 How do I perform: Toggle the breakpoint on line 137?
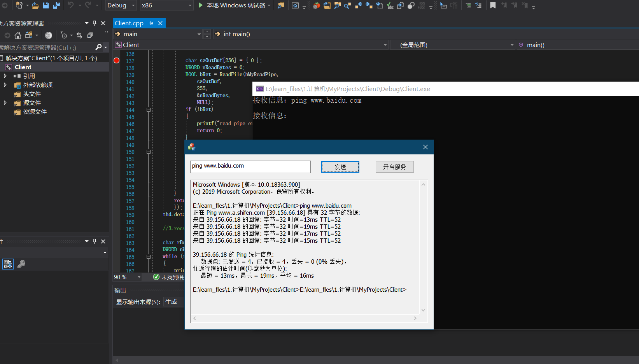coord(116,60)
